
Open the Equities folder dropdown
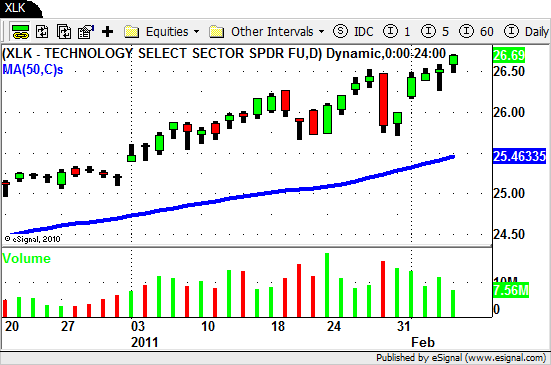(x=162, y=32)
